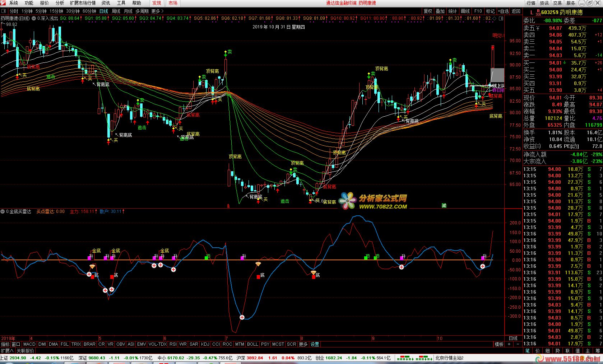Open the 交易 trading button

[x=557, y=3]
